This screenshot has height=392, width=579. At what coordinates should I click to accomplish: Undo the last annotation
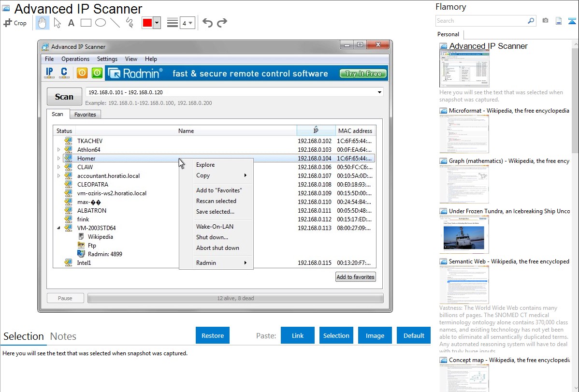(x=207, y=23)
